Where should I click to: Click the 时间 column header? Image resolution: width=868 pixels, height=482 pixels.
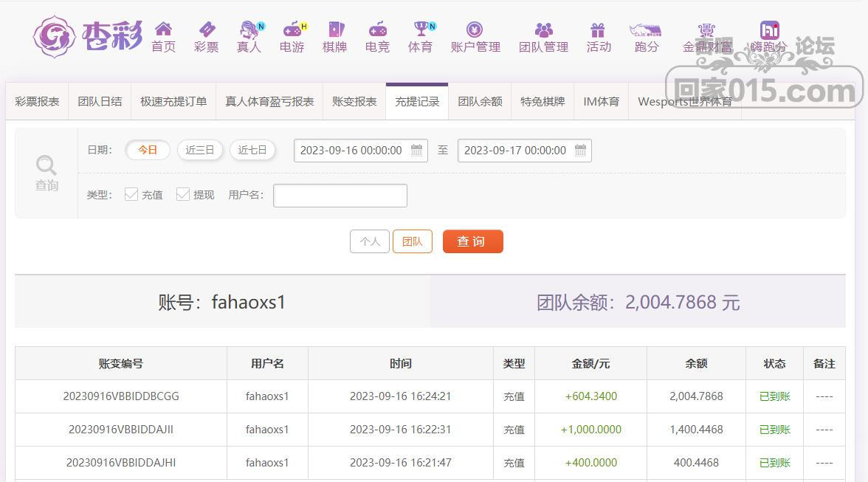click(400, 364)
